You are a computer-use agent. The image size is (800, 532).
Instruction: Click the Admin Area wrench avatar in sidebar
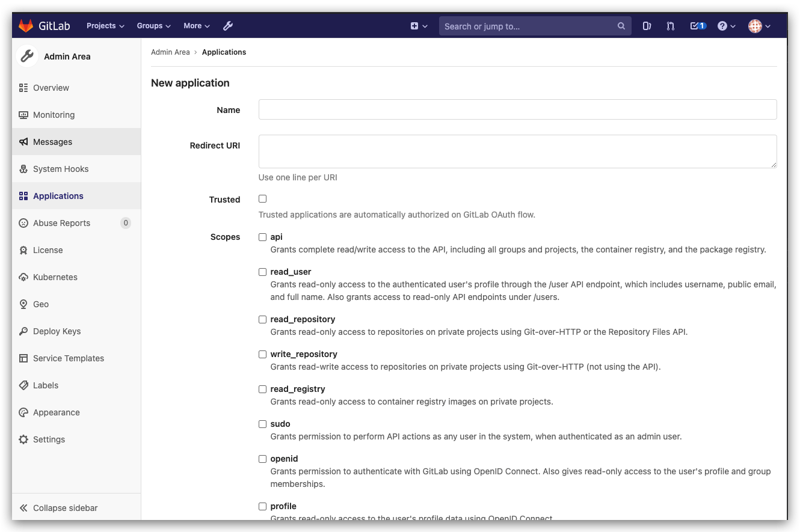coord(27,56)
